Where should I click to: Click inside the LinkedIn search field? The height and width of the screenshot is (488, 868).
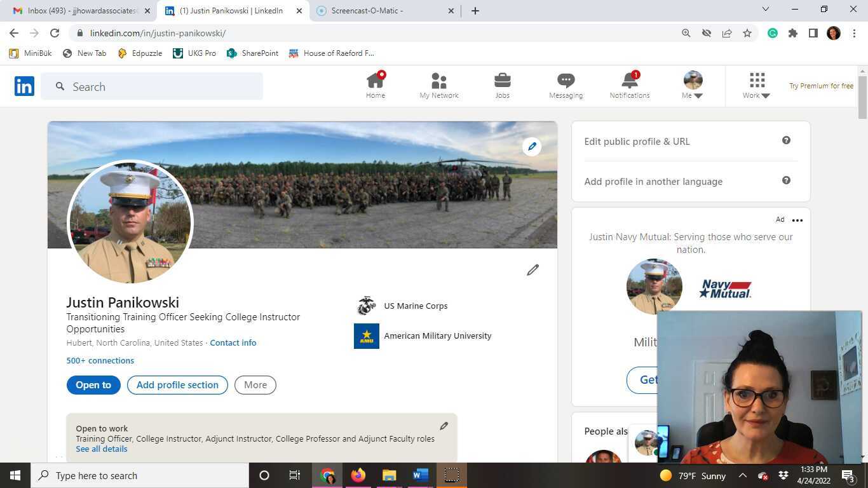point(153,86)
